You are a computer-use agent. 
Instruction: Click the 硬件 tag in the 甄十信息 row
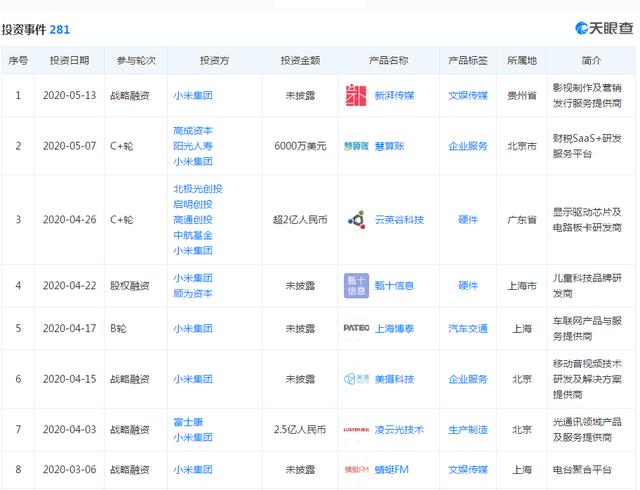(x=468, y=285)
